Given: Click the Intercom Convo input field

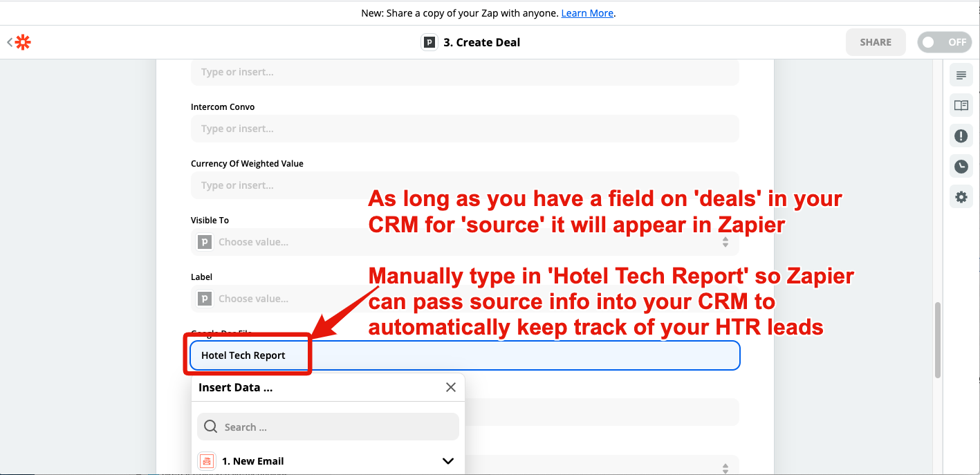Looking at the screenshot, I should pyautogui.click(x=465, y=129).
